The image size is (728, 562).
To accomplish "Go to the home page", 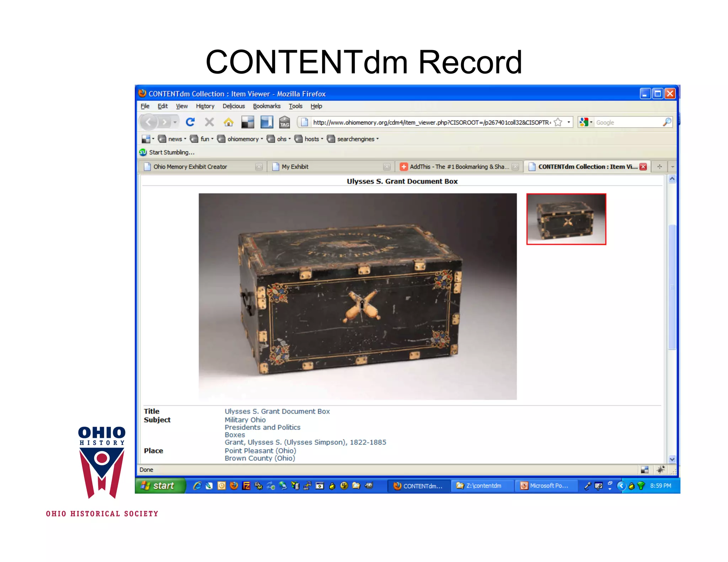I will (228, 122).
